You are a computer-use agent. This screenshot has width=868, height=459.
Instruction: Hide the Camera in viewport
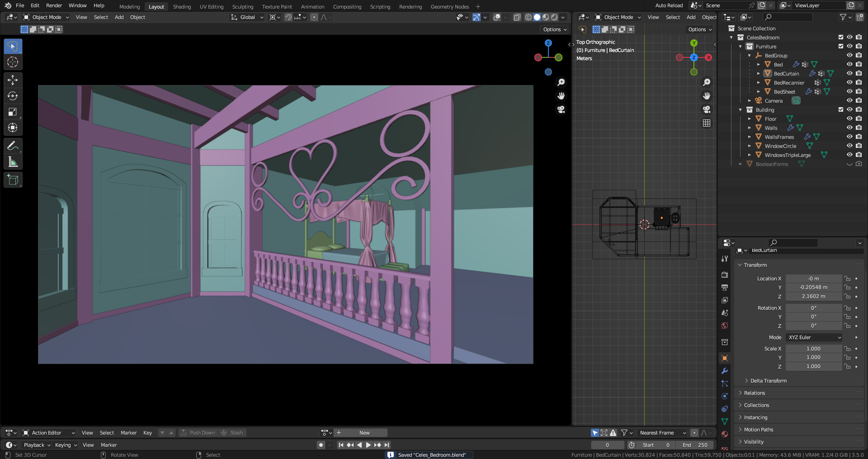coord(849,100)
